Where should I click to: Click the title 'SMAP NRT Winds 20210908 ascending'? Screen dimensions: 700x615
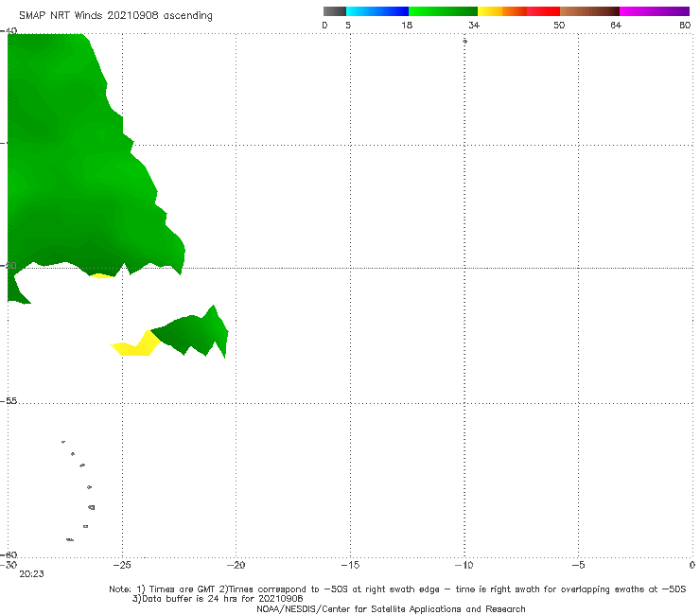[x=115, y=15]
